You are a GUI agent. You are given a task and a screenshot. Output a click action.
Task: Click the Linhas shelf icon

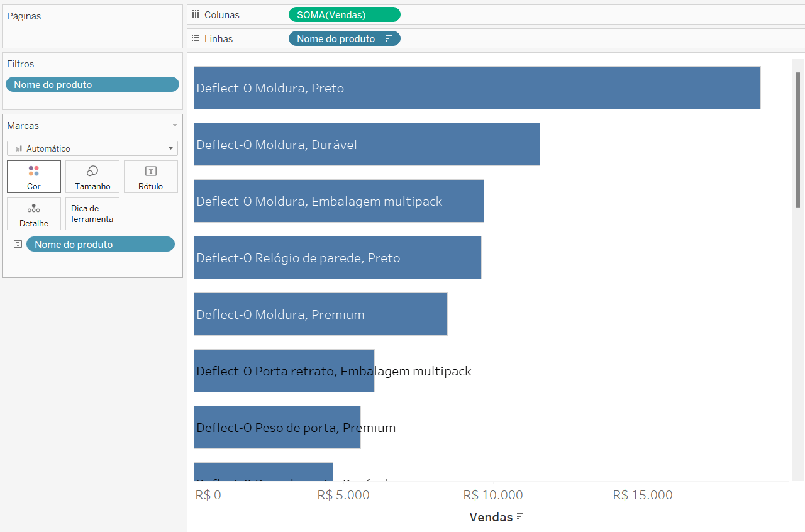pyautogui.click(x=196, y=38)
